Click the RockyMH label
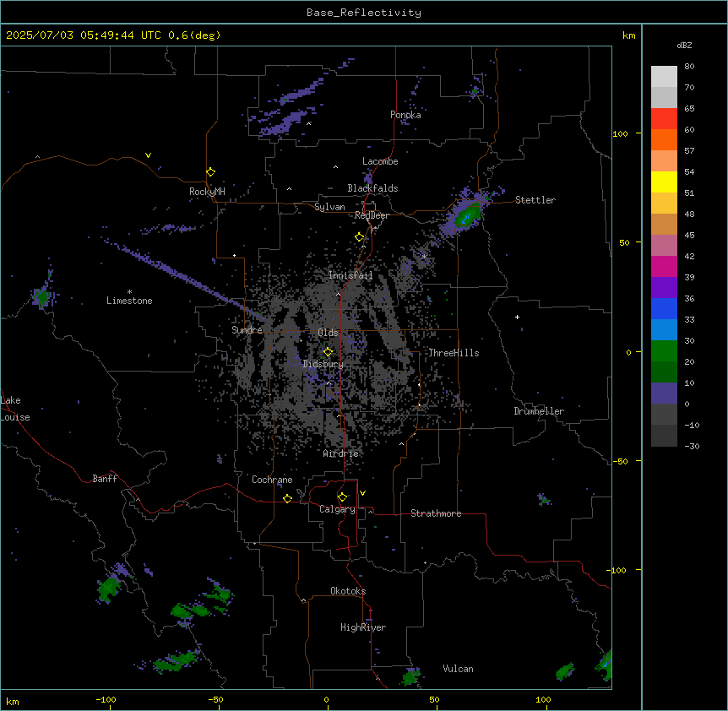Image resolution: width=728 pixels, height=711 pixels. point(207,192)
